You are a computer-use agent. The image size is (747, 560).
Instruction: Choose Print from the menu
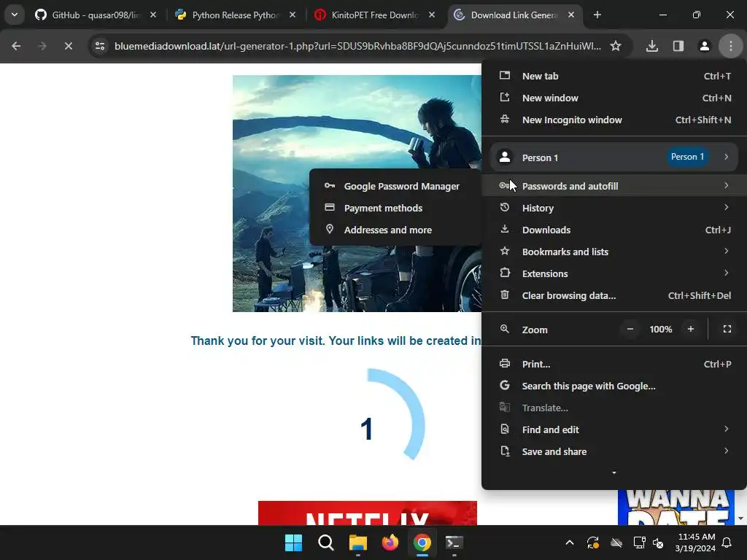pyautogui.click(x=614, y=364)
